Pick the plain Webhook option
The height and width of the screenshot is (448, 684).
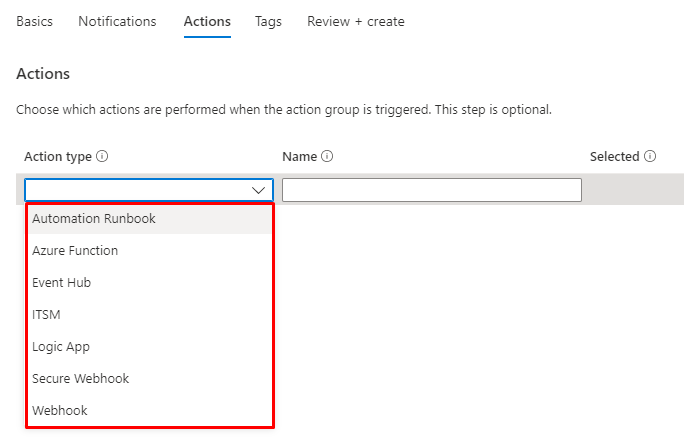[60, 411]
